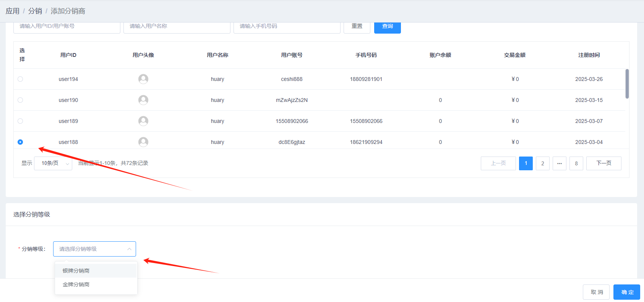Focus the 请输入手机号码 phone input field
Viewport: 644px width, 302px height.
click(x=287, y=27)
